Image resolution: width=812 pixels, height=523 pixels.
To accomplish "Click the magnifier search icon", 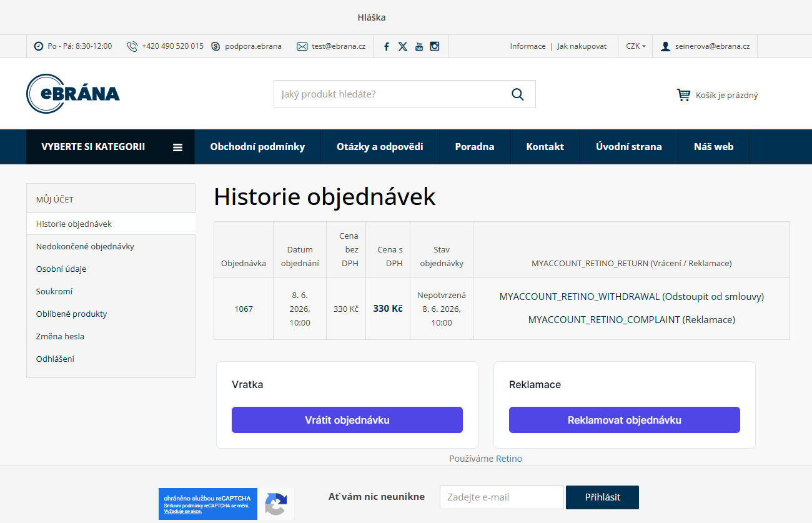I will coord(517,94).
